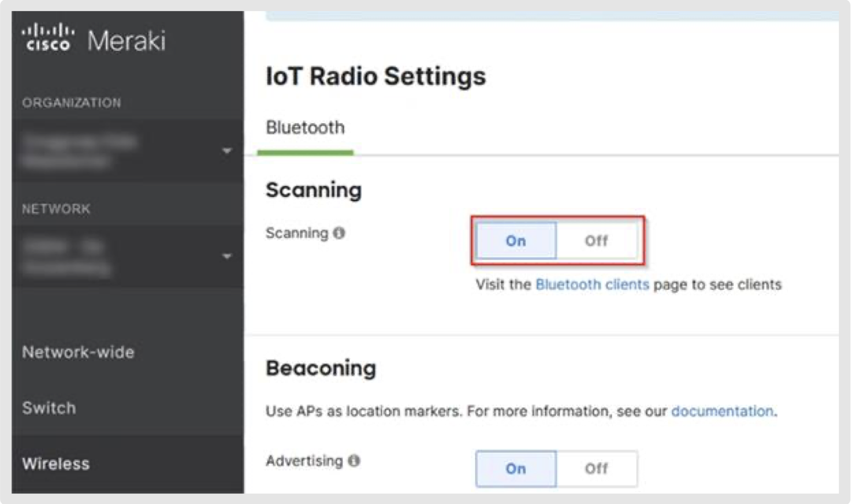Click the info icon beside Scanning label
Screen dimensions: 851x504
(x=340, y=233)
